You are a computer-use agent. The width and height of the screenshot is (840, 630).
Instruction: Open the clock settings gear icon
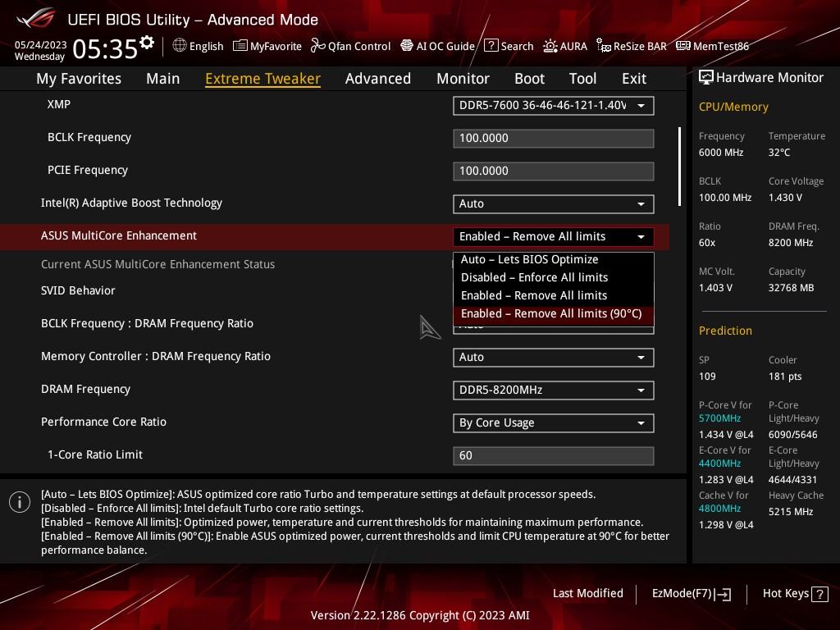click(x=147, y=43)
